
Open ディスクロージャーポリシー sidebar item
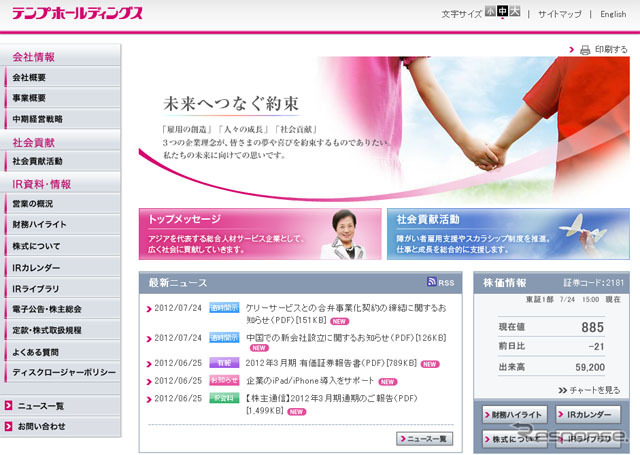pos(62,372)
